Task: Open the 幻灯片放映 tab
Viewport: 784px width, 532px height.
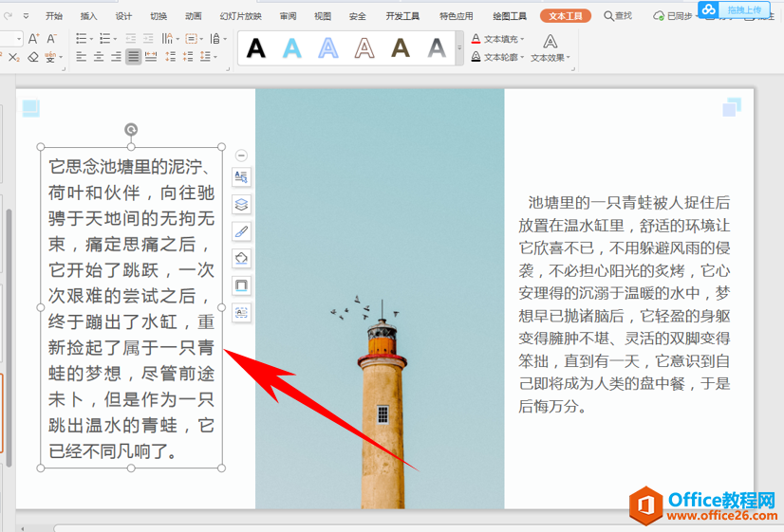Action: click(240, 16)
